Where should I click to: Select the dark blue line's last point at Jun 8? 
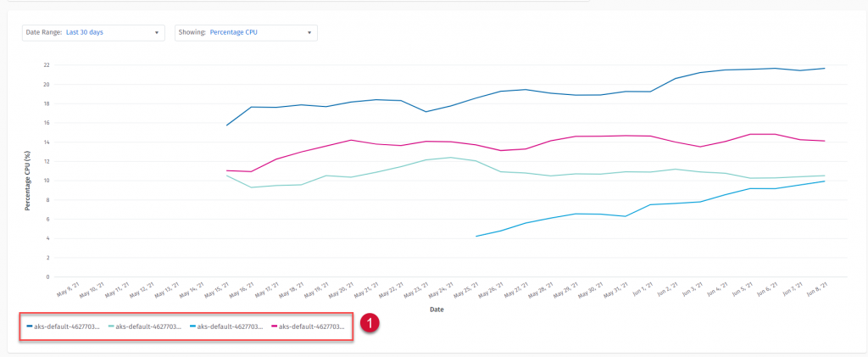[825, 68]
